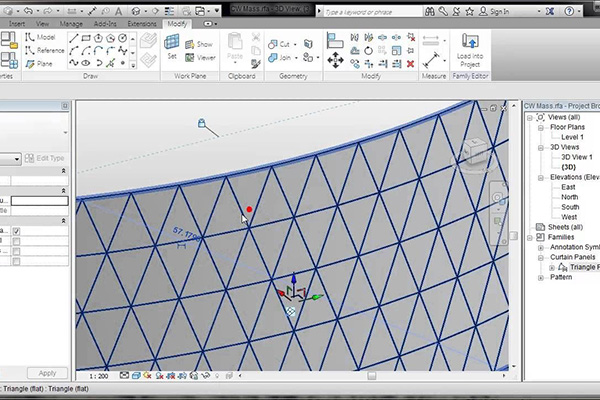The width and height of the screenshot is (600, 400).
Task: Click Sign In
Action: (x=494, y=12)
